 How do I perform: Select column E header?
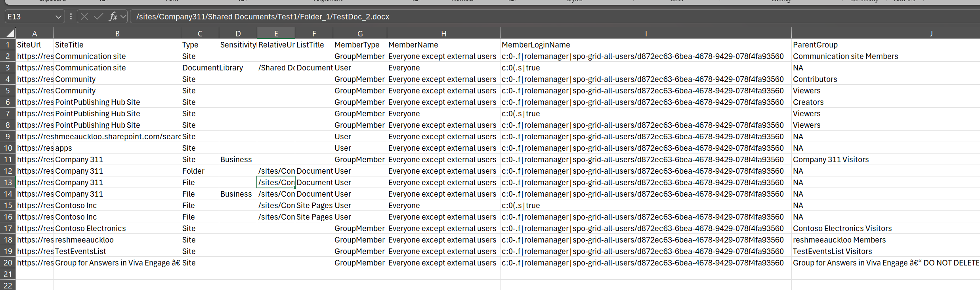point(276,34)
